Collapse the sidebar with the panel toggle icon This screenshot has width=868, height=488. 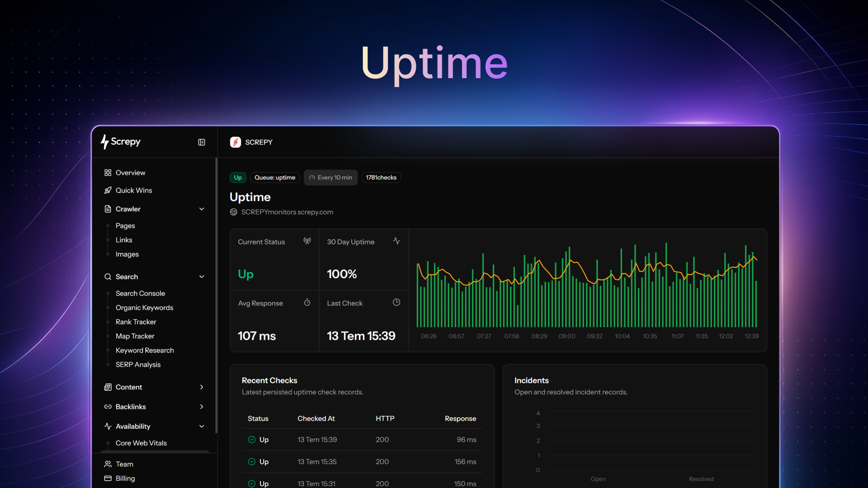pos(202,142)
